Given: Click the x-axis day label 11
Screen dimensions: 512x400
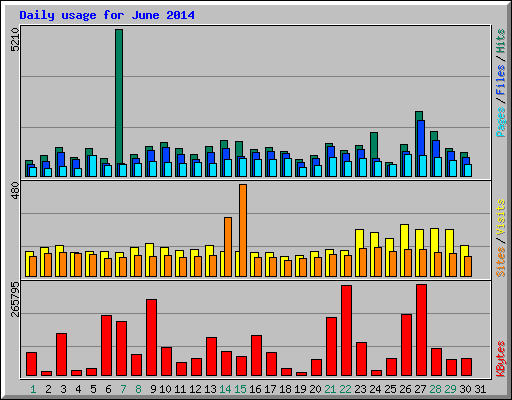Looking at the screenshot, I should (x=180, y=389).
